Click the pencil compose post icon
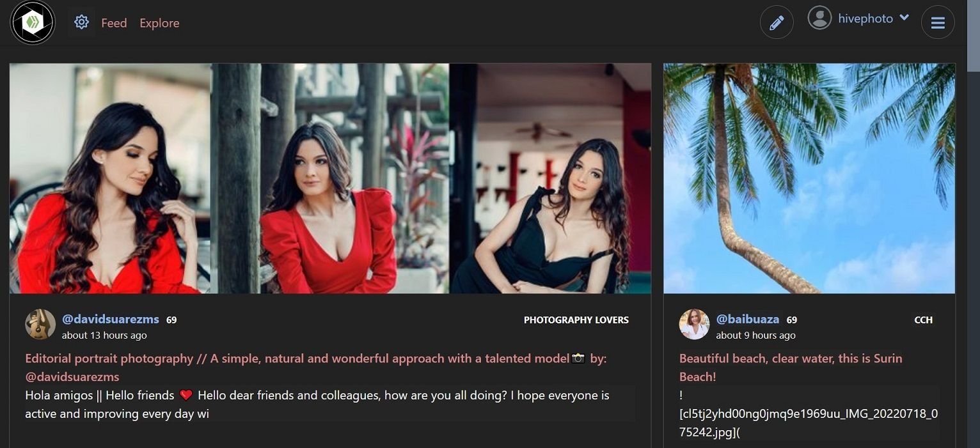 point(777,22)
